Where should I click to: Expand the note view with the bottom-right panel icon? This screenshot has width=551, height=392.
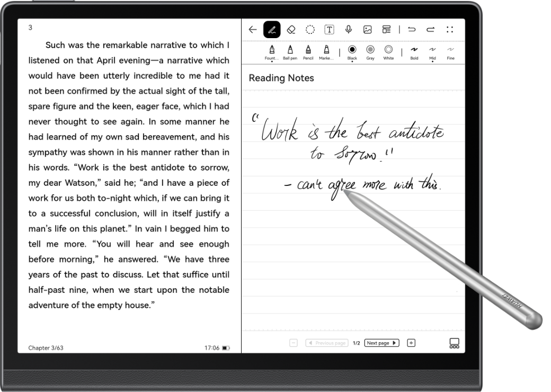click(454, 343)
